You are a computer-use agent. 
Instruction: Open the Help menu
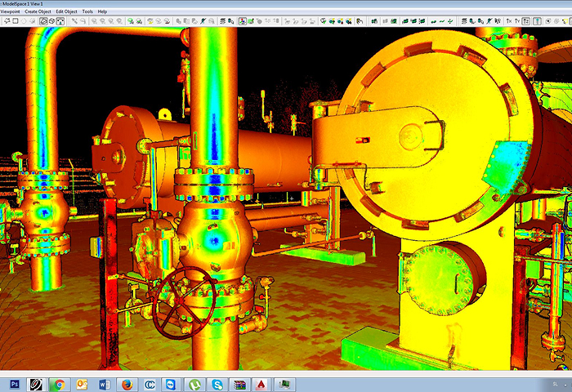(x=102, y=11)
